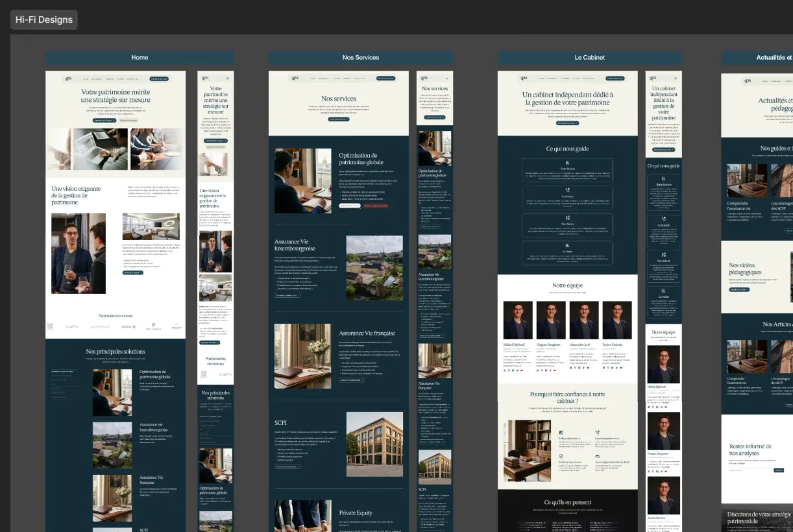Viewport: 793px width, 532px height.
Task: Open hamburger menu icon in Home mobile frame
Action: tap(228, 79)
